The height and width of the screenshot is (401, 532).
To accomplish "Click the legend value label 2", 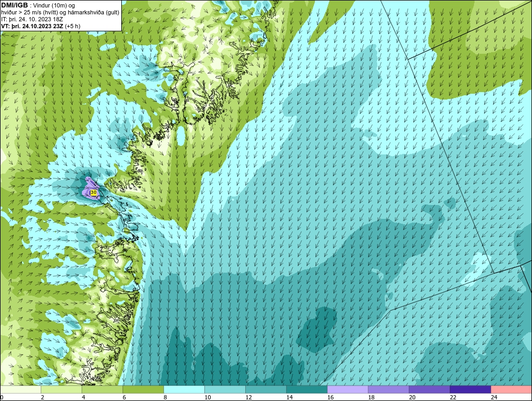I will click(x=43, y=397).
